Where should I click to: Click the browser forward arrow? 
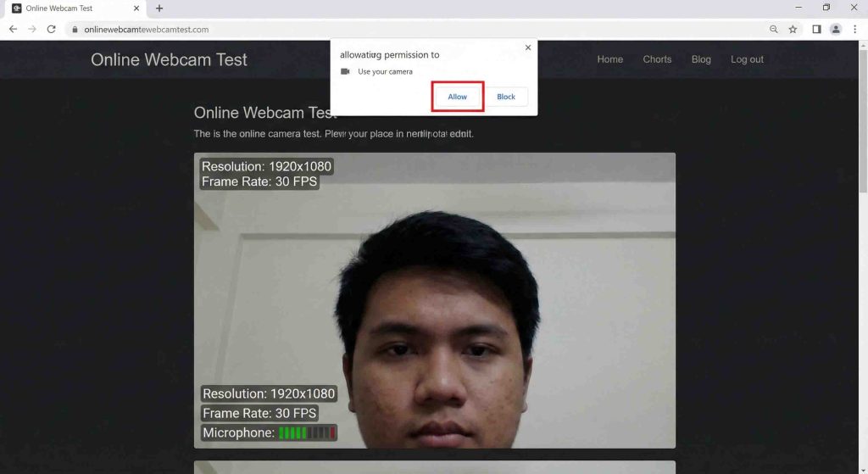click(32, 30)
